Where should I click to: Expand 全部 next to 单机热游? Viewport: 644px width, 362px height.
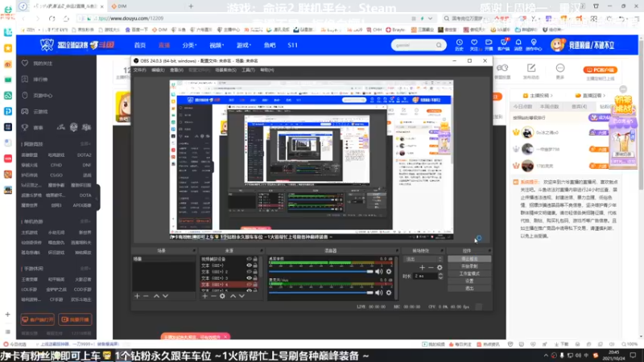click(x=85, y=222)
